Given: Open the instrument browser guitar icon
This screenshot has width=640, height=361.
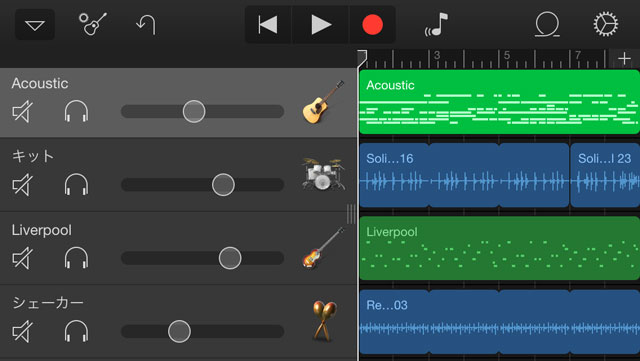Looking at the screenshot, I should click(x=93, y=24).
